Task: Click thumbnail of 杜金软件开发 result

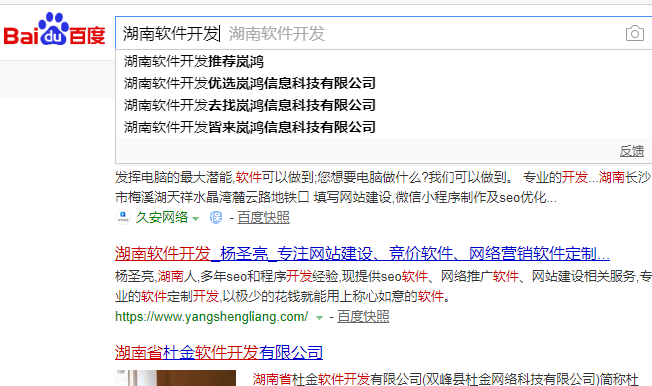Action: coord(176,378)
